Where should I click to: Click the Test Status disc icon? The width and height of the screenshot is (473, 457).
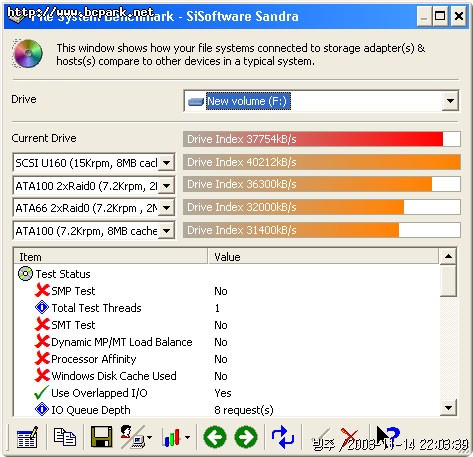click(x=25, y=274)
